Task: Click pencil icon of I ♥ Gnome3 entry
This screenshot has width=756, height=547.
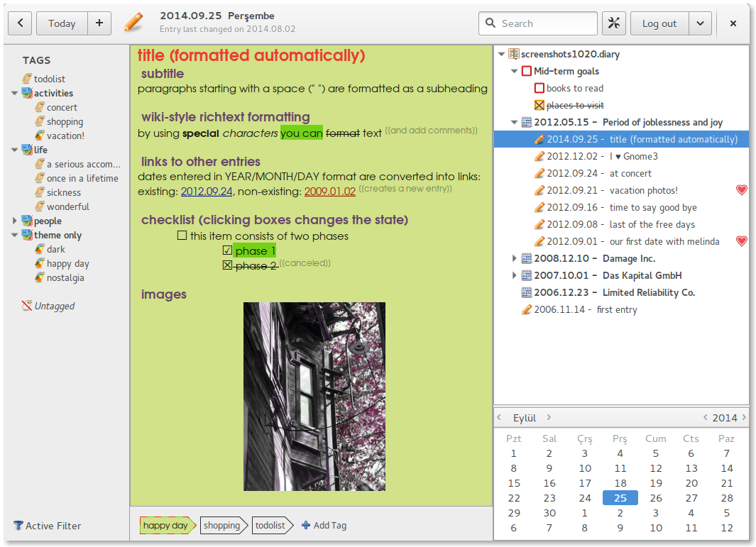Action: pos(539,156)
